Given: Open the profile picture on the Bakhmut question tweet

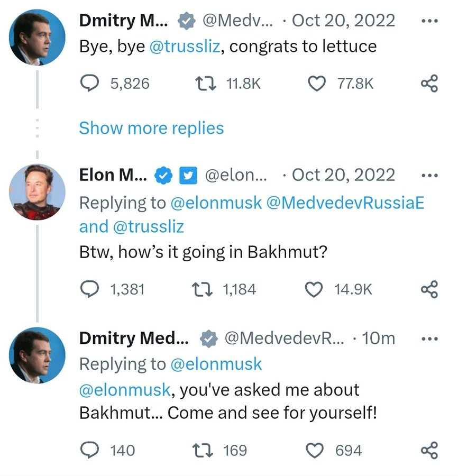Looking at the screenshot, I should [x=38, y=192].
